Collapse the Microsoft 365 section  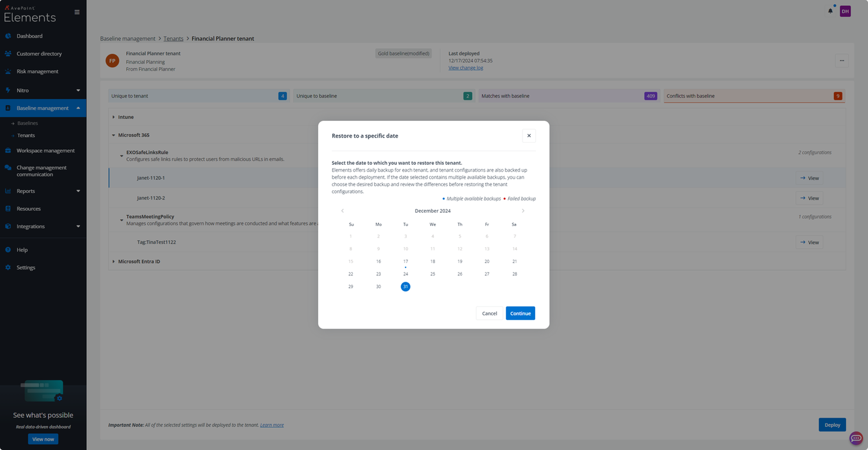(113, 135)
